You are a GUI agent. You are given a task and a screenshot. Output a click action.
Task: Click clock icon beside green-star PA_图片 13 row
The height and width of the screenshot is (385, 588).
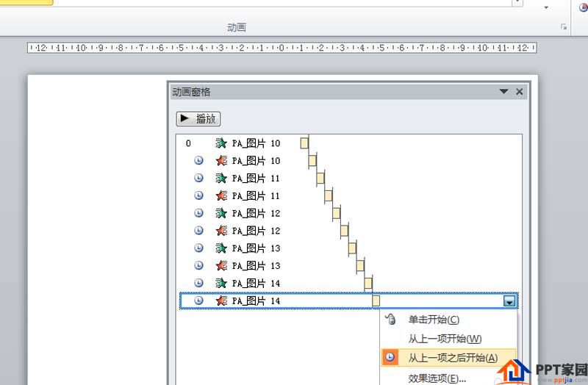tap(198, 248)
